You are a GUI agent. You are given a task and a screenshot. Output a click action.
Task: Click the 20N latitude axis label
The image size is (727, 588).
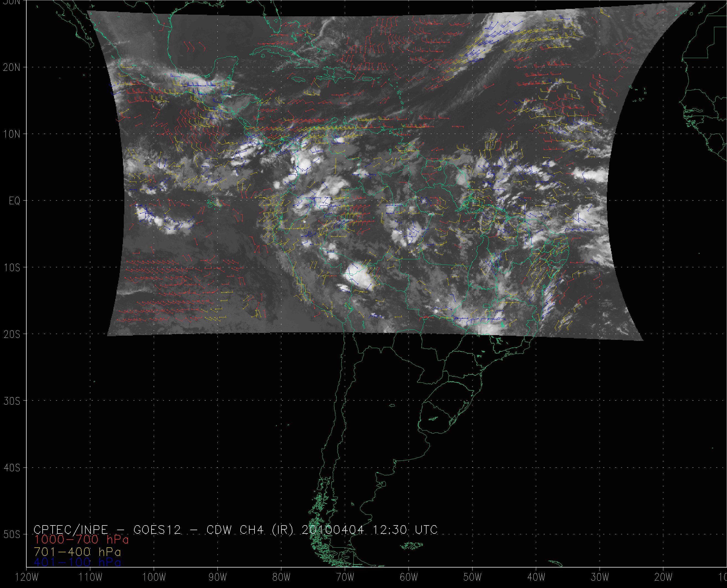tap(12, 68)
